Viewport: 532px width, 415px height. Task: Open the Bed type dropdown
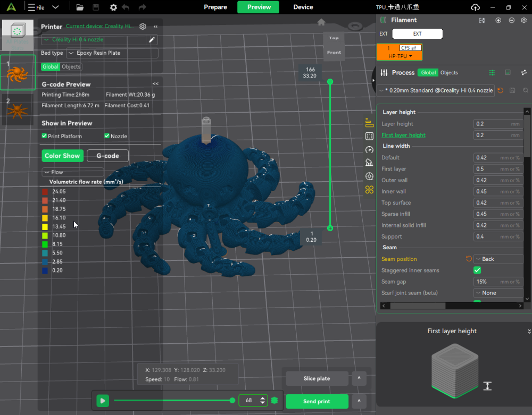pyautogui.click(x=112, y=53)
